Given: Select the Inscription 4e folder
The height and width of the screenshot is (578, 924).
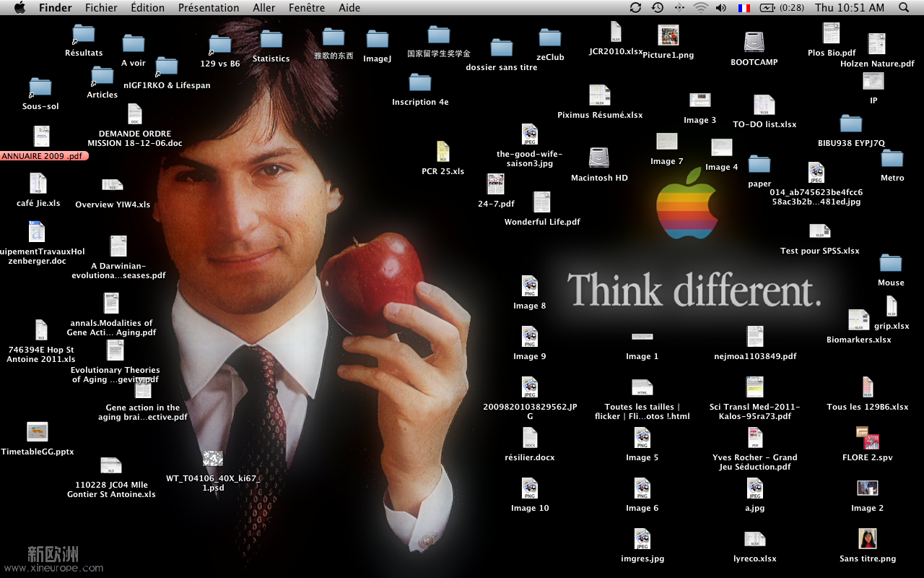Looking at the screenshot, I should pos(420,82).
